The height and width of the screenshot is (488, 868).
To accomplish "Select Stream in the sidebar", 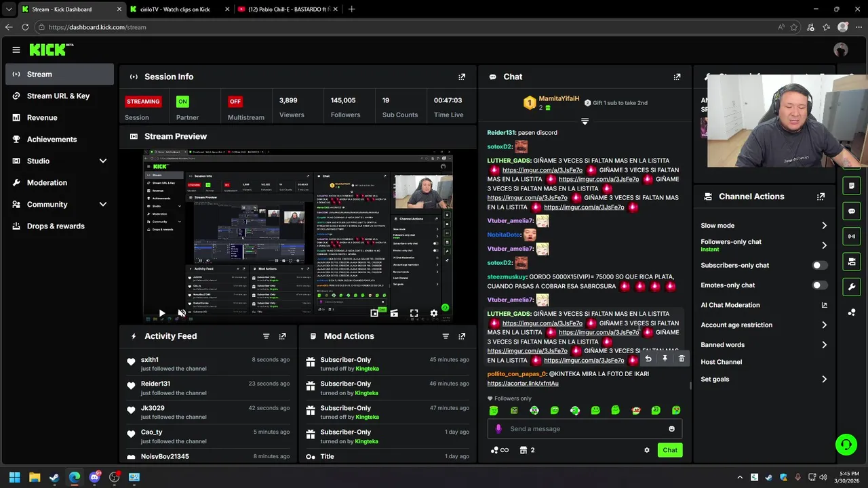I will (60, 74).
